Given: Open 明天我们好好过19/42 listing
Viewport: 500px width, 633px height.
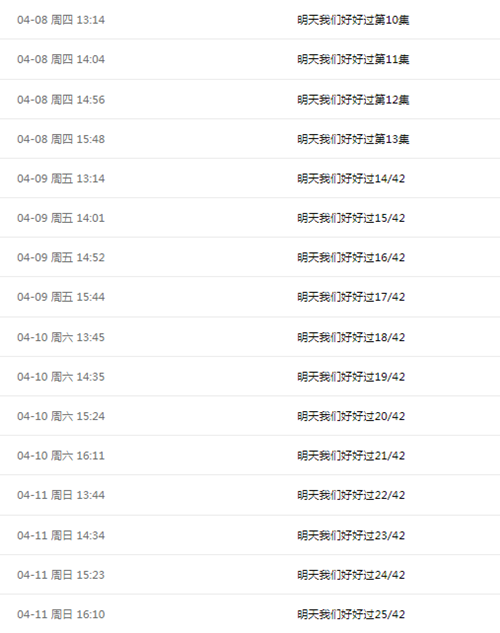Looking at the screenshot, I should click(x=351, y=377).
